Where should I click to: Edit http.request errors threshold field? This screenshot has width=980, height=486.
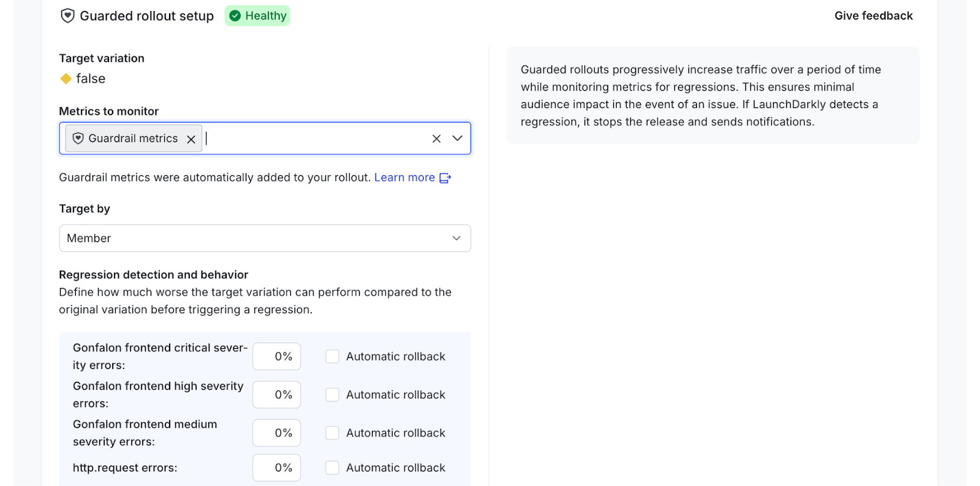click(x=277, y=468)
